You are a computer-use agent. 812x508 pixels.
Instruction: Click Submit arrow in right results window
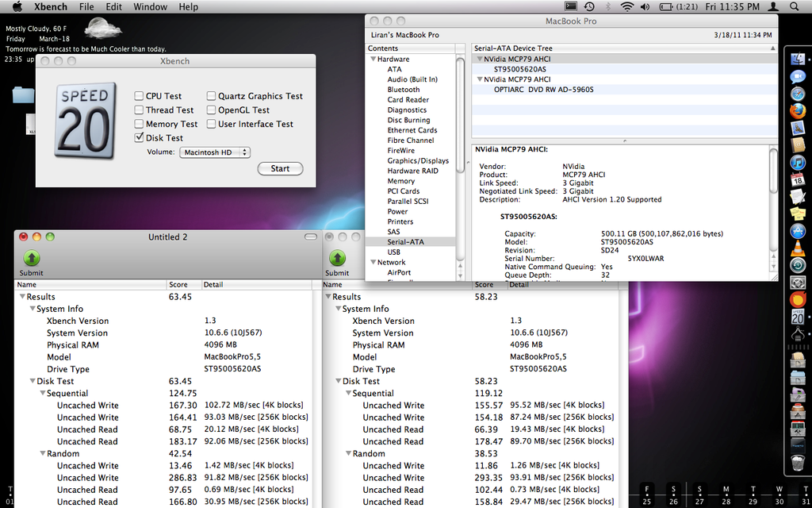[337, 258]
